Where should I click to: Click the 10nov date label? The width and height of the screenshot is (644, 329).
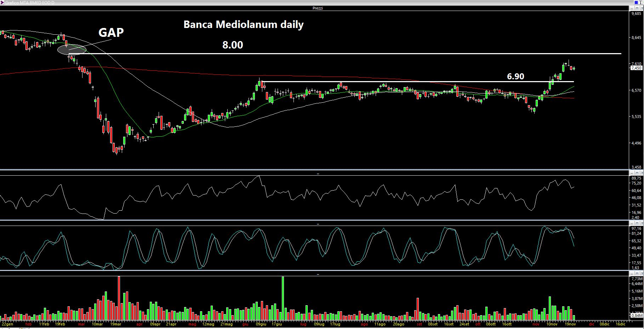(x=552, y=324)
